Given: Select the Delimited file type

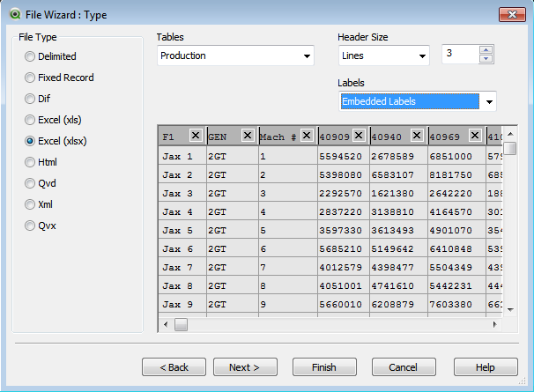Looking at the screenshot, I should pos(30,56).
